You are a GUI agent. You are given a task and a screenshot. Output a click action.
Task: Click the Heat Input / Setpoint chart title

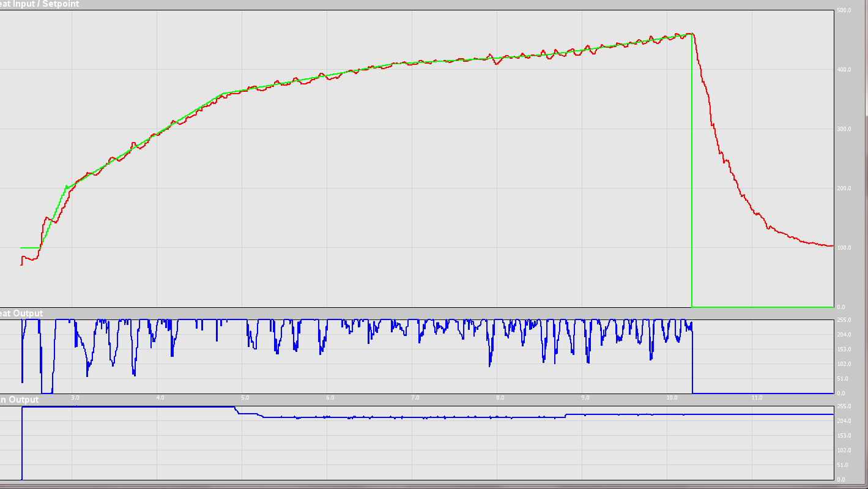(x=40, y=4)
